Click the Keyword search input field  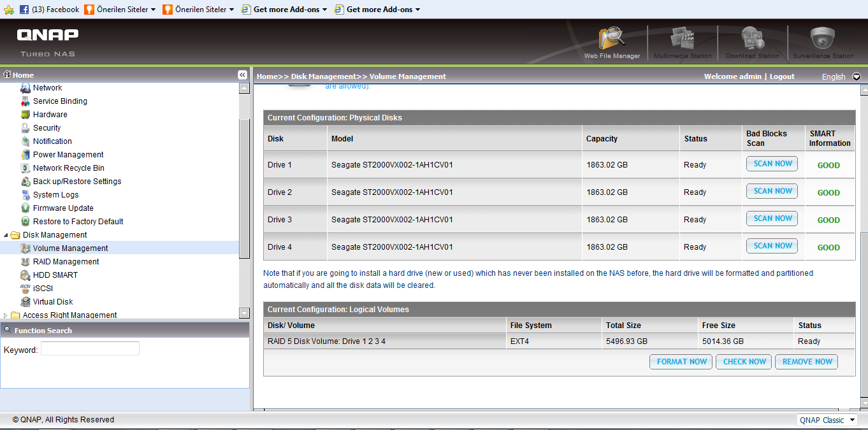(90, 349)
